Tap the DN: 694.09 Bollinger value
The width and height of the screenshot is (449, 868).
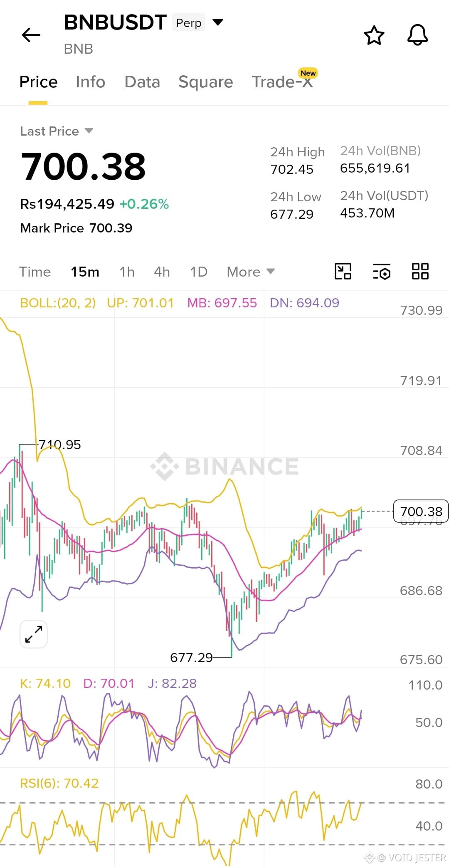(x=304, y=303)
